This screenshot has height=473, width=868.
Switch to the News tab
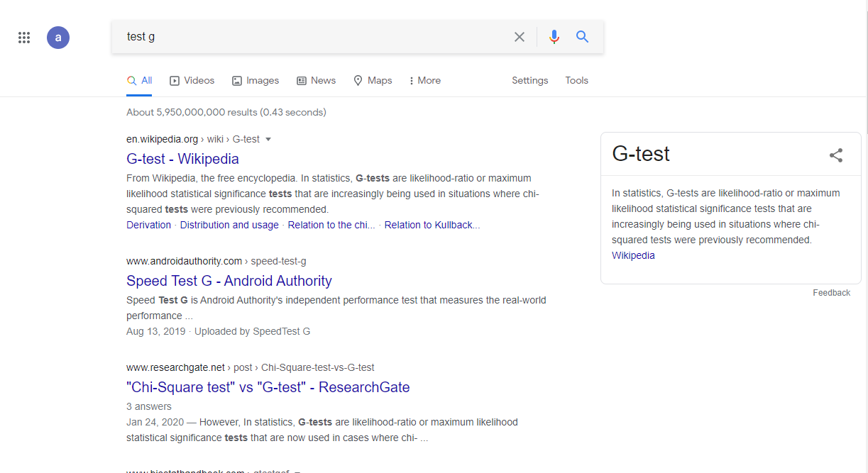pyautogui.click(x=317, y=81)
